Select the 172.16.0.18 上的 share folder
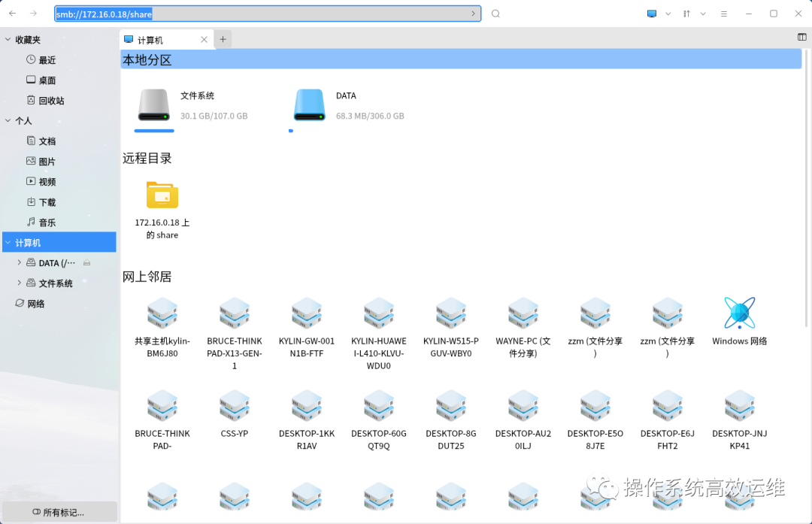This screenshot has height=524, width=812. click(162, 210)
